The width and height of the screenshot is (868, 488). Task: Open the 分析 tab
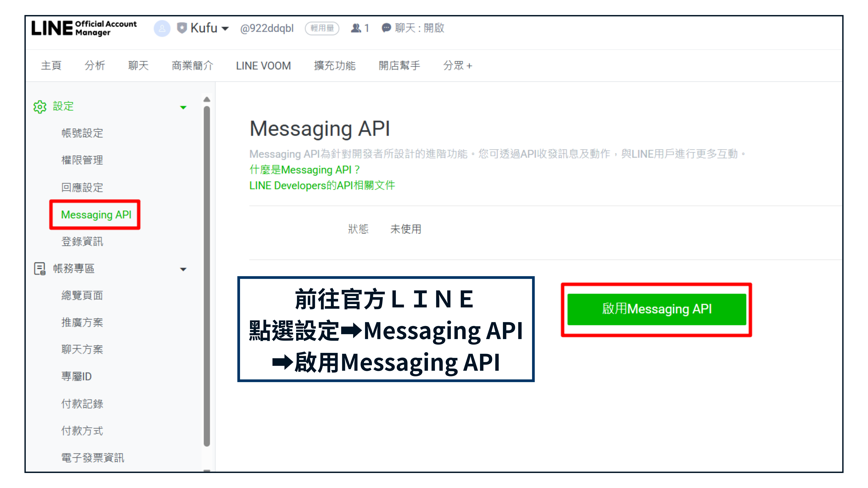pos(95,66)
